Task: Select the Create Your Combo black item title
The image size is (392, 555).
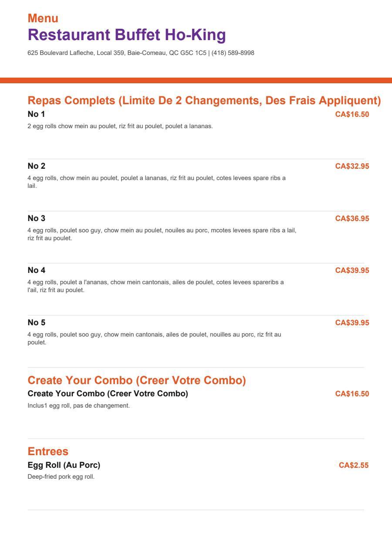Action: [108, 394]
